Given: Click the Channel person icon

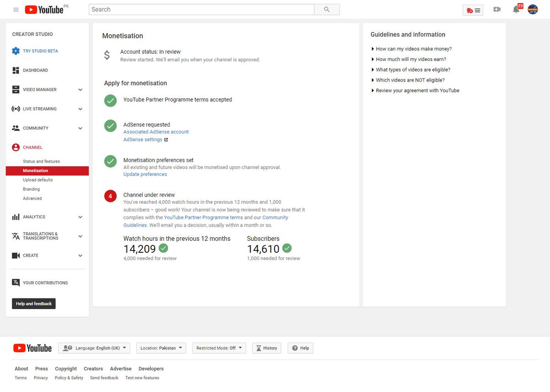Looking at the screenshot, I should [x=16, y=147].
